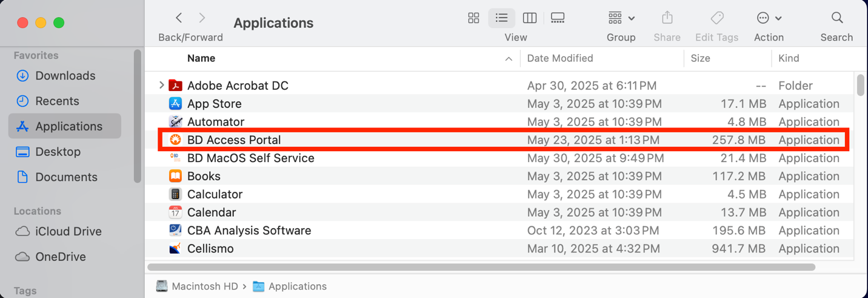Switch to icon grid view

coord(473,18)
